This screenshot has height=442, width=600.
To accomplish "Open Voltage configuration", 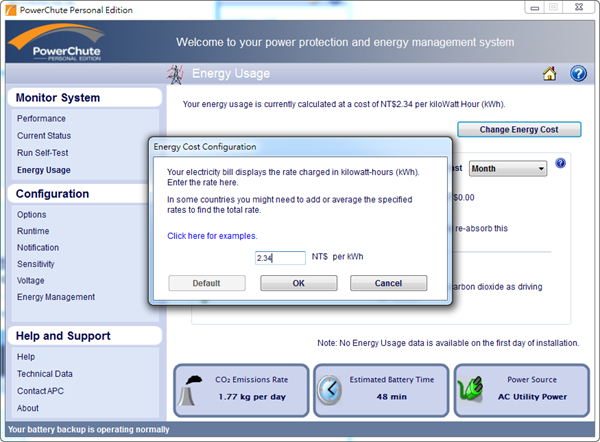I will tap(31, 281).
